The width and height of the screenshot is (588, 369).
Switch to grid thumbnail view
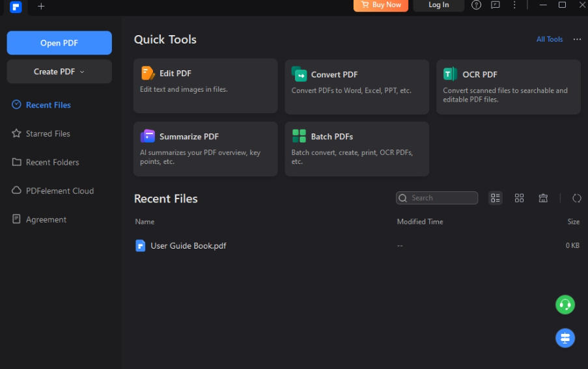point(519,198)
